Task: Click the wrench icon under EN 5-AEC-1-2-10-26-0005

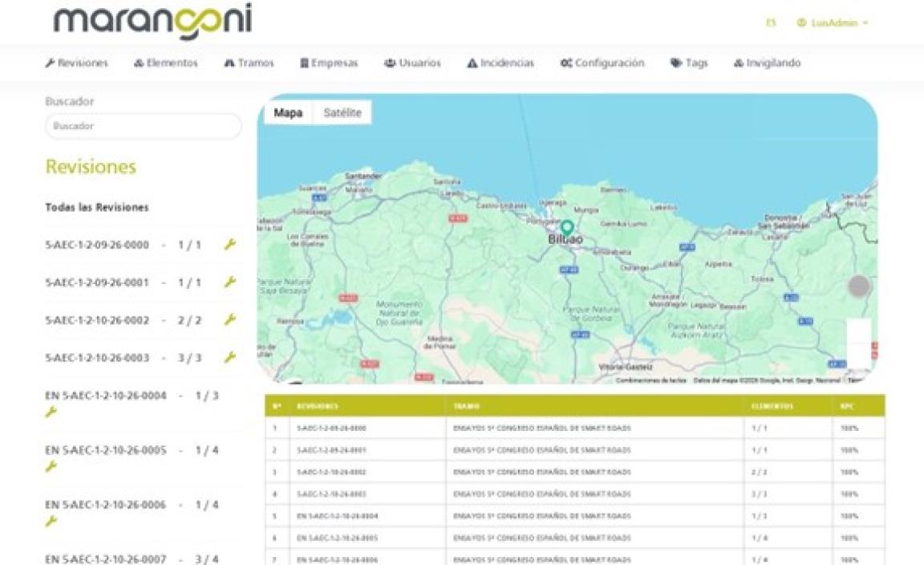Action: (51, 466)
